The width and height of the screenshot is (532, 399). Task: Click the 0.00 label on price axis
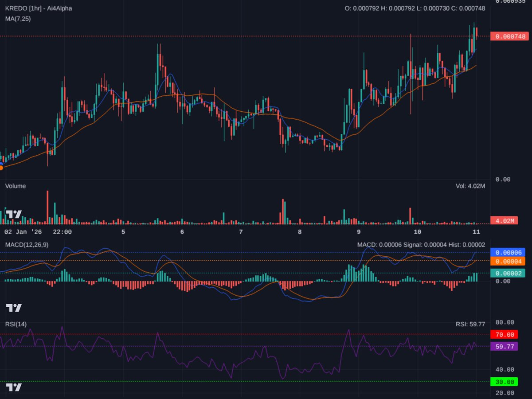click(x=503, y=179)
